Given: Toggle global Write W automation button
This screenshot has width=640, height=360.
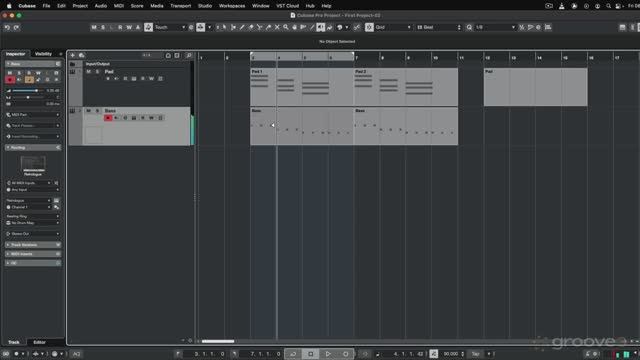Looking at the screenshot, I should [x=129, y=27].
